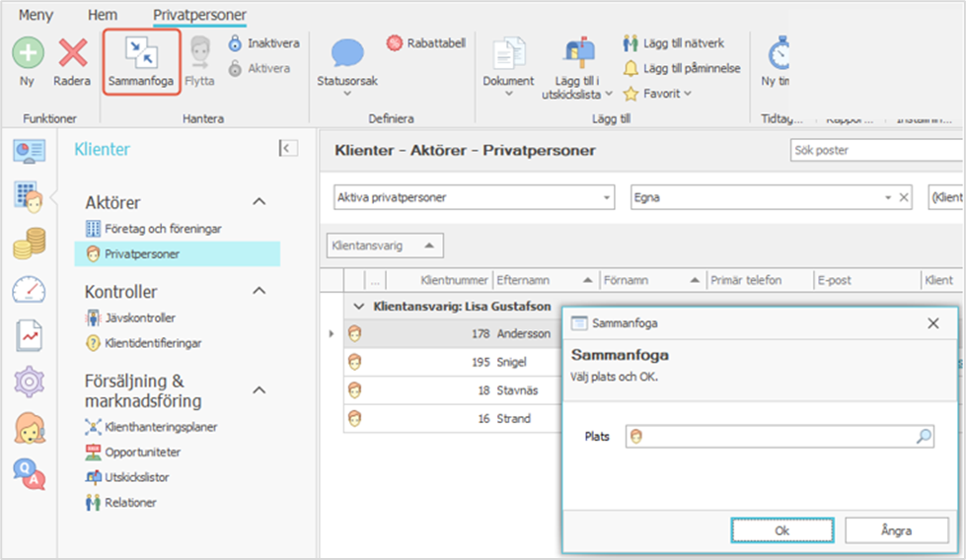Click Lägg till påminnelse bell icon
Screen dimensions: 966x560
[x=631, y=68]
